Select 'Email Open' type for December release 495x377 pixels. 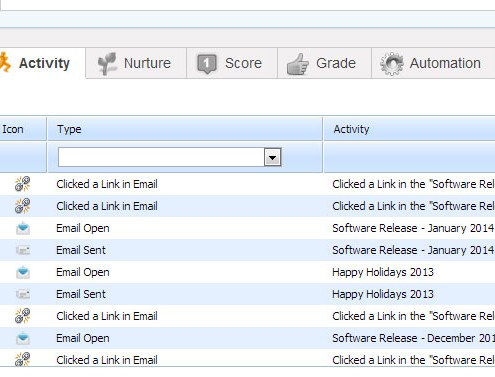(83, 338)
